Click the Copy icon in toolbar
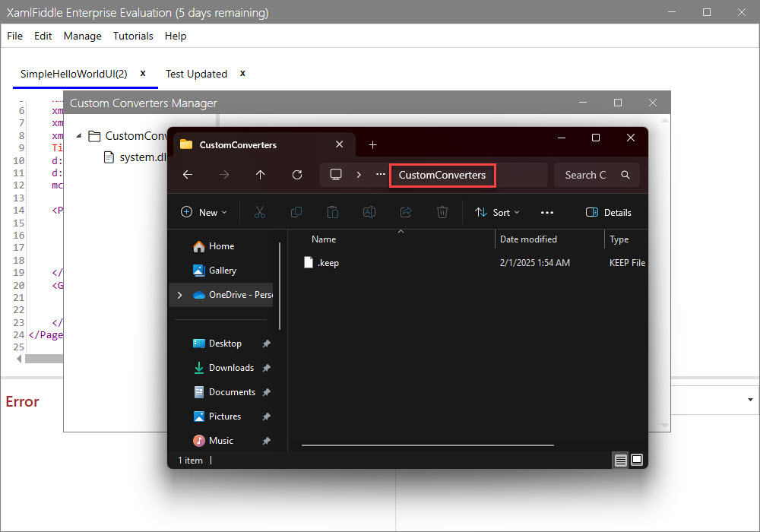 (x=296, y=212)
